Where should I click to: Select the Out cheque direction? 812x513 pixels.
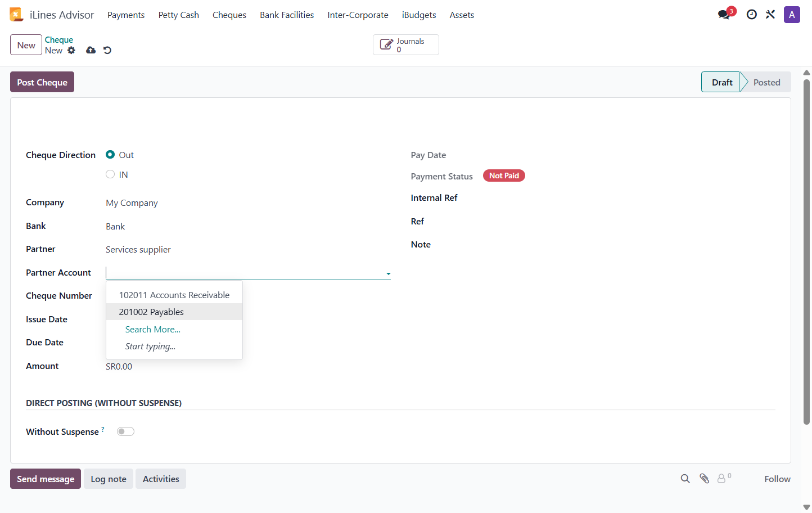(110, 155)
